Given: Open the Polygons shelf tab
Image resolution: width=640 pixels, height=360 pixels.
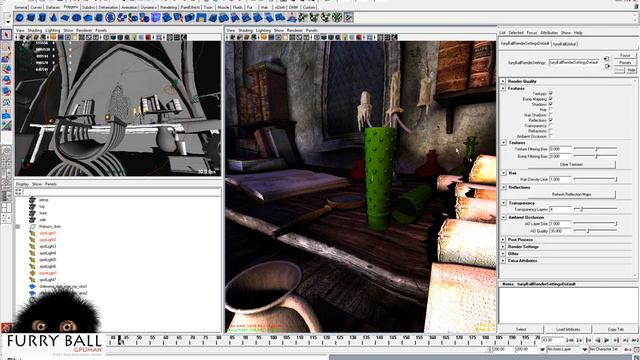Looking at the screenshot, I should pos(71,7).
